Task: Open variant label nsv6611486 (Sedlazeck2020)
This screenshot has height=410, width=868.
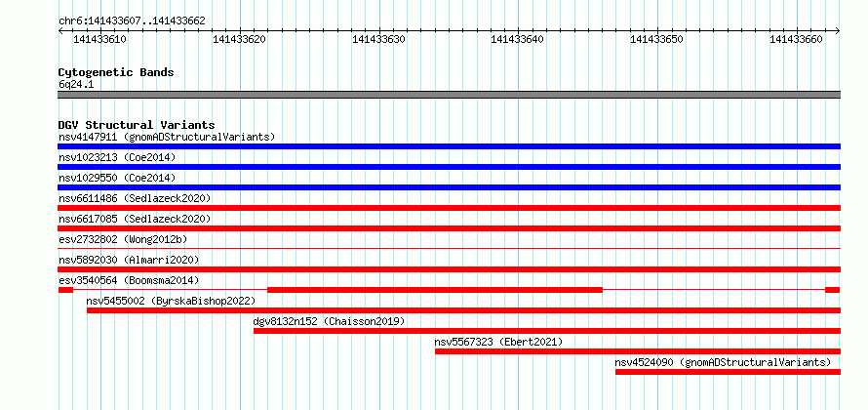Action: click(x=135, y=198)
